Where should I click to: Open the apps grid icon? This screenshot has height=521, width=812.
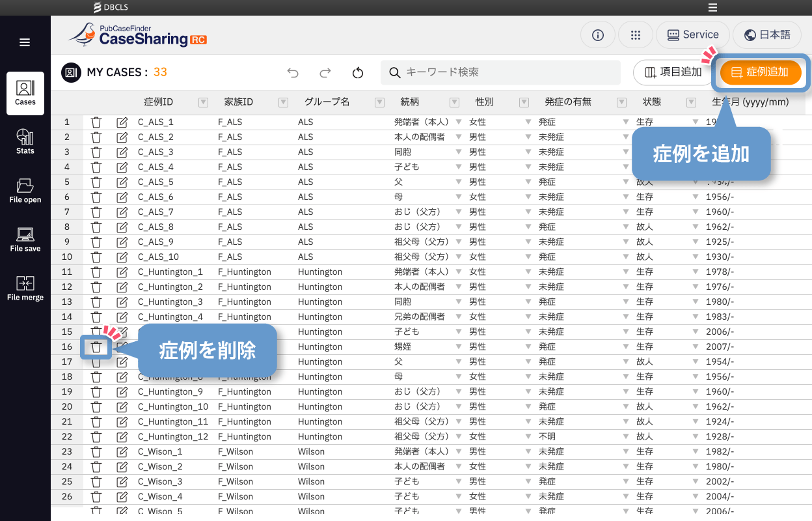pyautogui.click(x=636, y=35)
